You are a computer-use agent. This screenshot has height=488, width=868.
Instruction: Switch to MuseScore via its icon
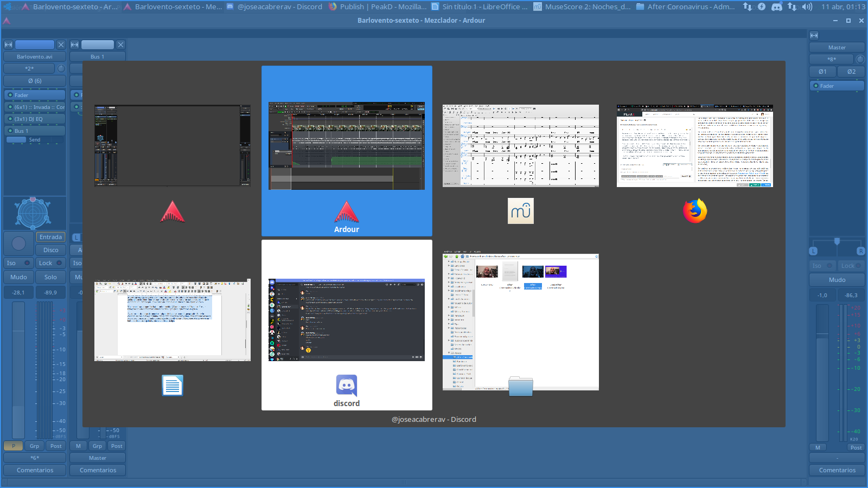point(521,211)
